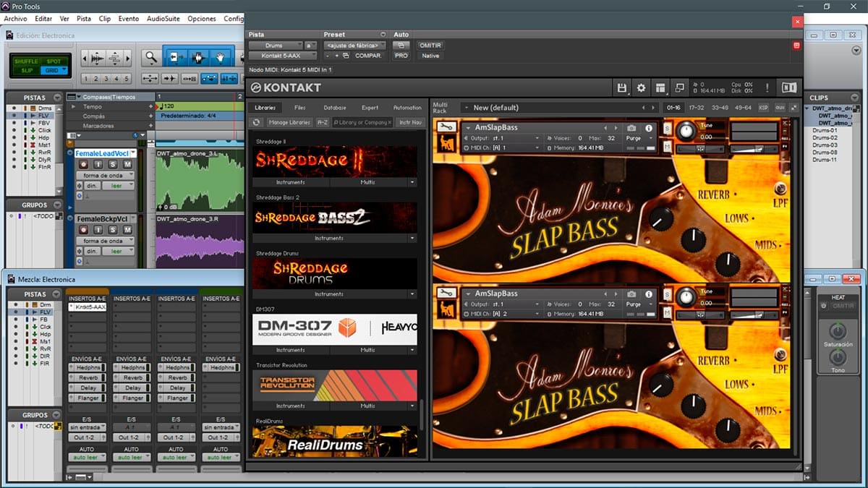Screen dimensions: 868x488
Task: Open sin entrada input dropdown on first mixer channel
Action: tap(87, 427)
